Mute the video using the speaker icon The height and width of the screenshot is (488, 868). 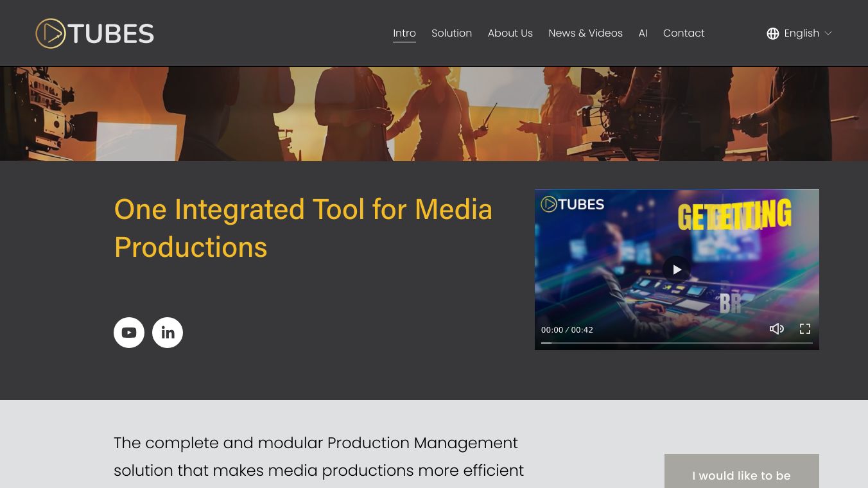click(776, 329)
